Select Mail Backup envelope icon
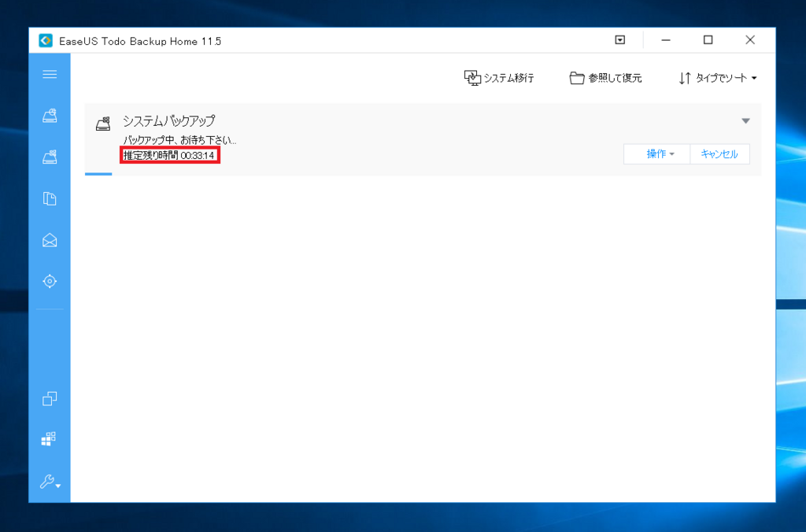The width and height of the screenshot is (806, 532). pyautogui.click(x=50, y=240)
